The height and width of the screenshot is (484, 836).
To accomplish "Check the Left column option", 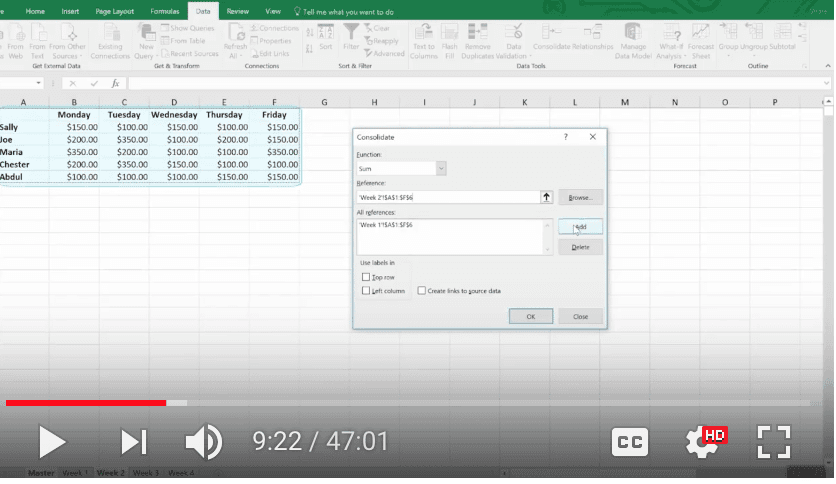I will [x=366, y=290].
